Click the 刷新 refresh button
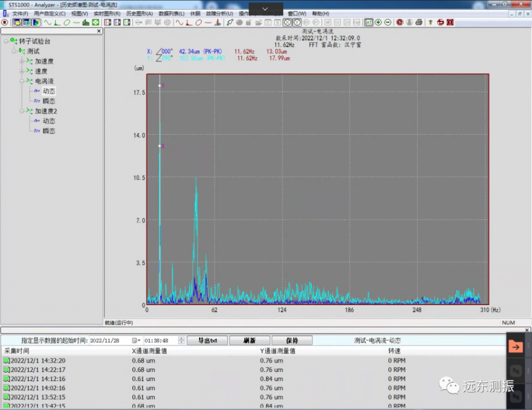532x410 pixels. [249, 340]
